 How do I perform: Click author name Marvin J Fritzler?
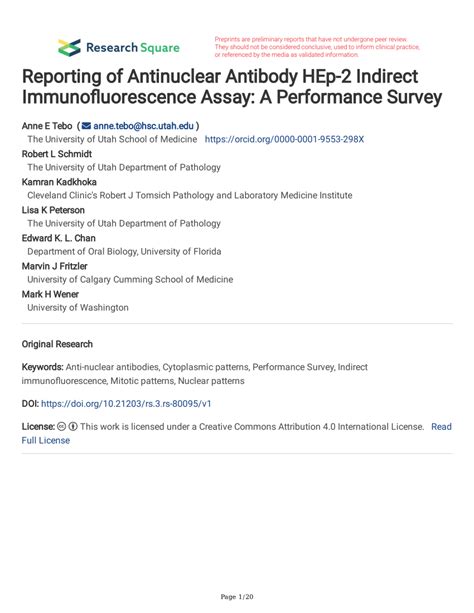click(54, 266)
